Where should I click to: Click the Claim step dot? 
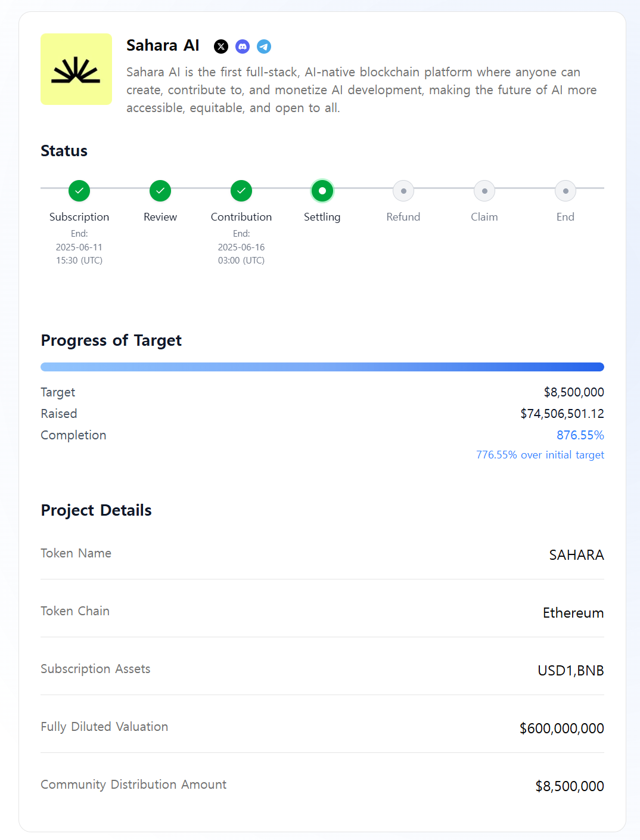coord(484,191)
